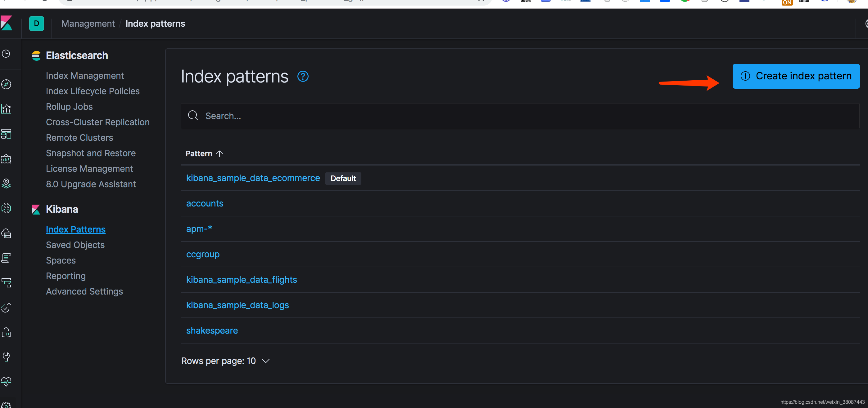The width and height of the screenshot is (868, 408).
Task: Open Index Lifecycle Policies menu item
Action: pos(93,91)
